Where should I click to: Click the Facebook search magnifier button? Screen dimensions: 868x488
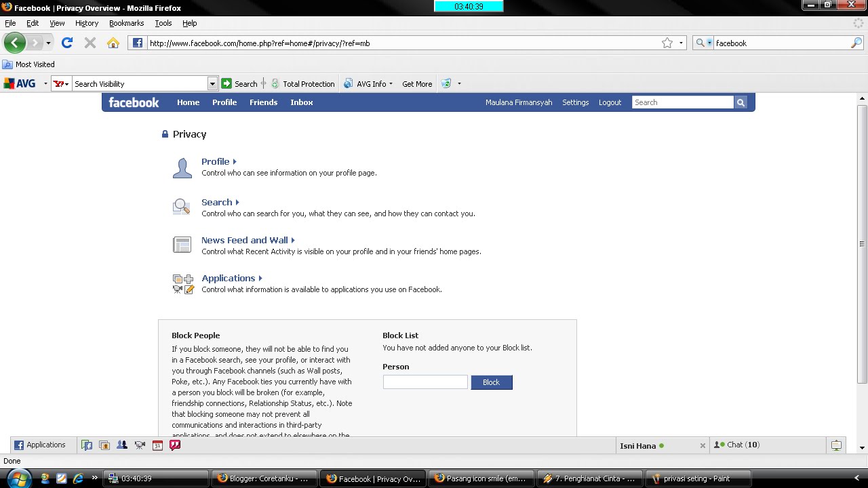tap(741, 102)
